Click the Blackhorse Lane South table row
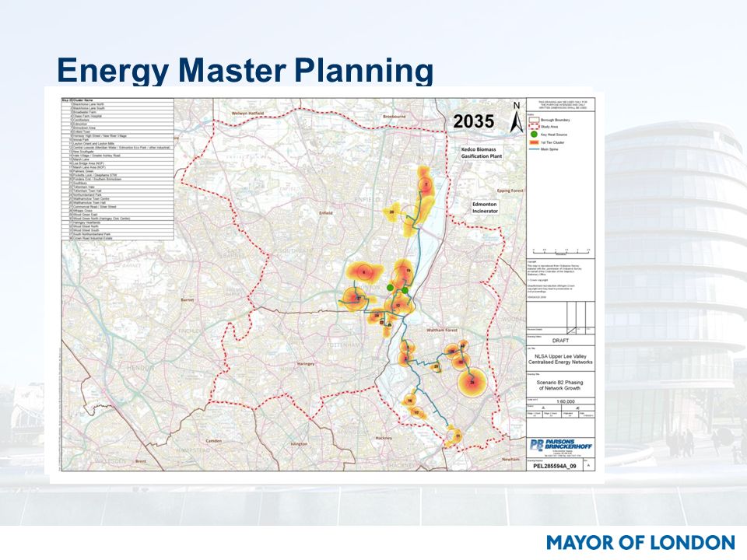 [x=118, y=108]
